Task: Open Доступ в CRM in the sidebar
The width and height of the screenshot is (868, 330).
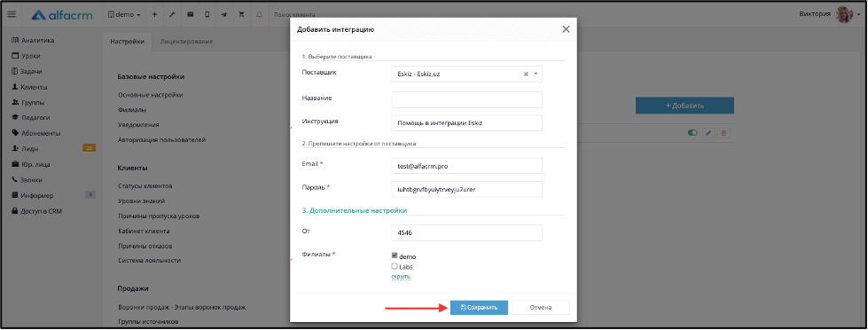Action: pyautogui.click(x=37, y=211)
